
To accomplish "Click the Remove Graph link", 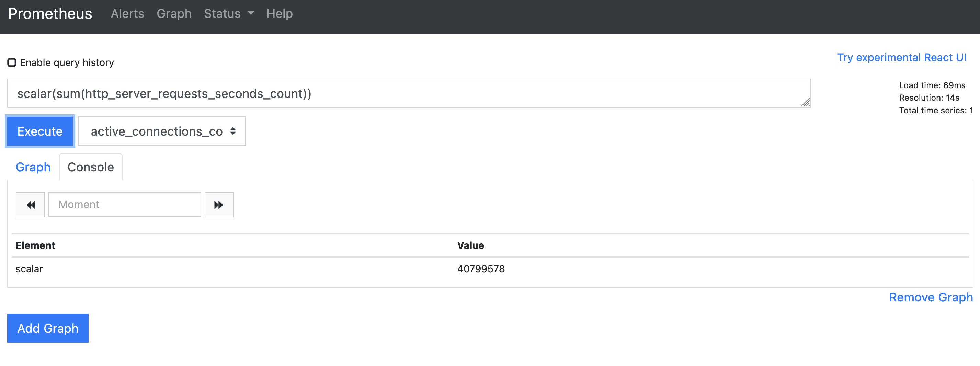I will 931,297.
